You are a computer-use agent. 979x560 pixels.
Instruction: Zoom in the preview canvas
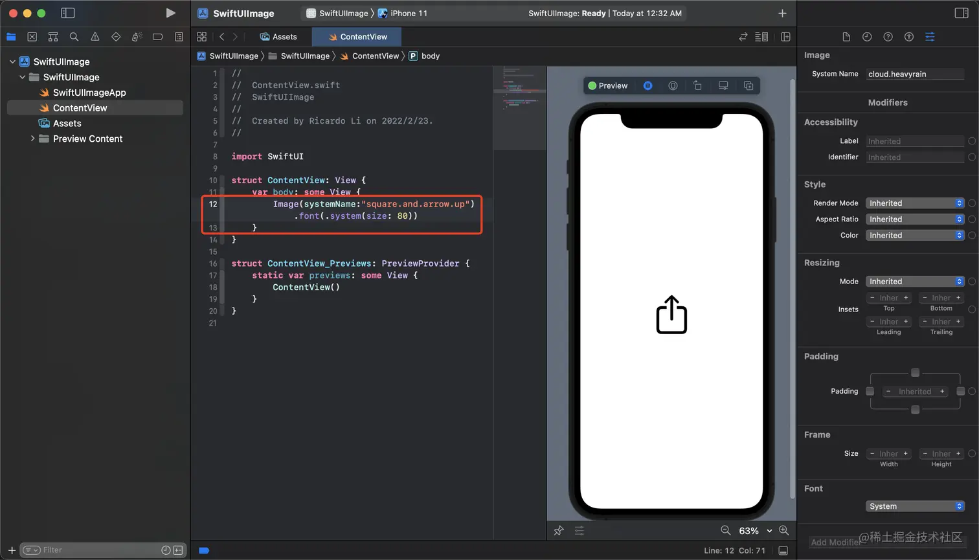point(783,530)
